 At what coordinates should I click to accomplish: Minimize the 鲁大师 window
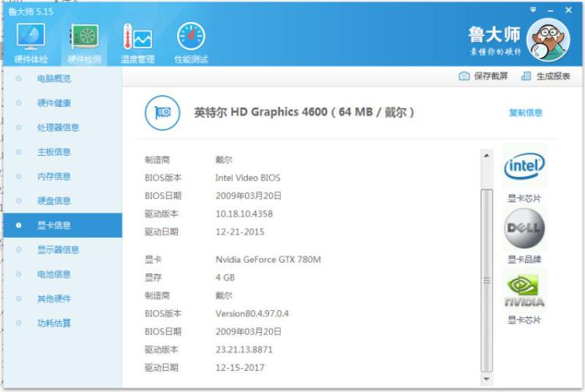(x=551, y=11)
